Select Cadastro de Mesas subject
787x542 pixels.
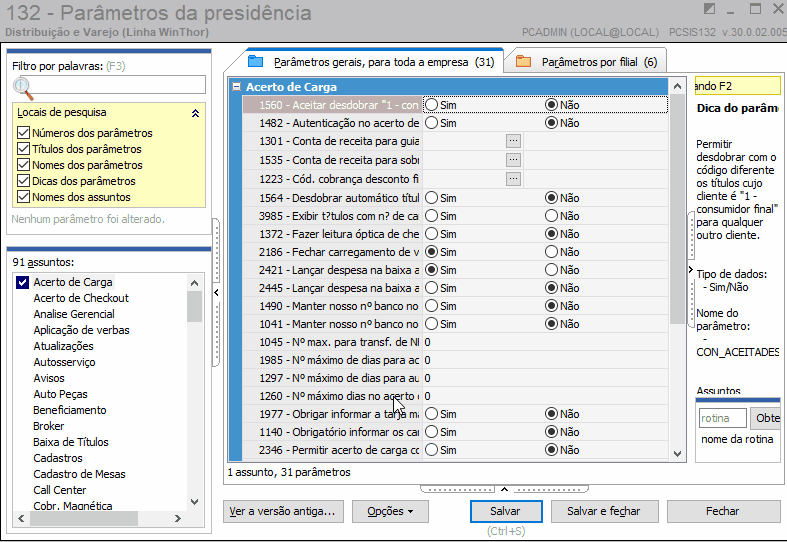[79, 474]
